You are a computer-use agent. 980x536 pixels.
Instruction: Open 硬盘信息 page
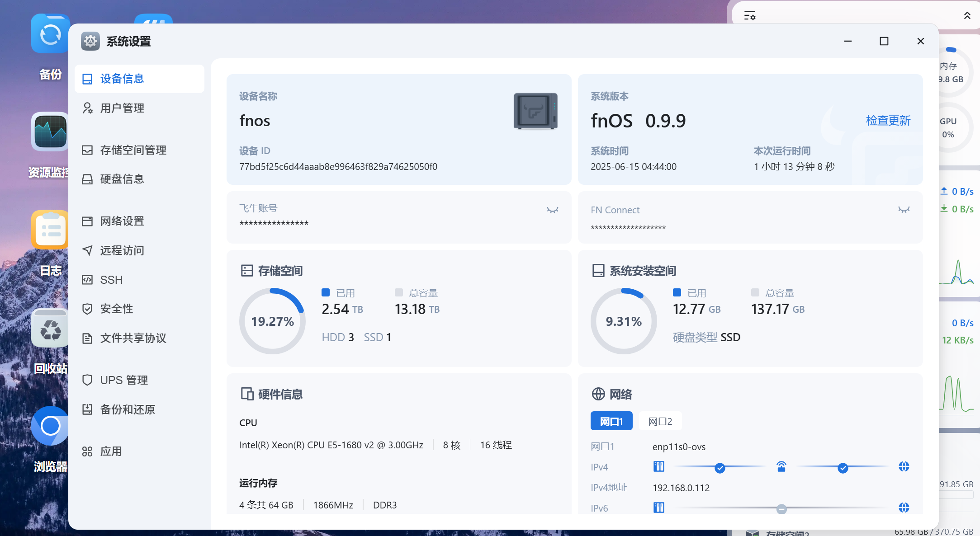coord(139,179)
